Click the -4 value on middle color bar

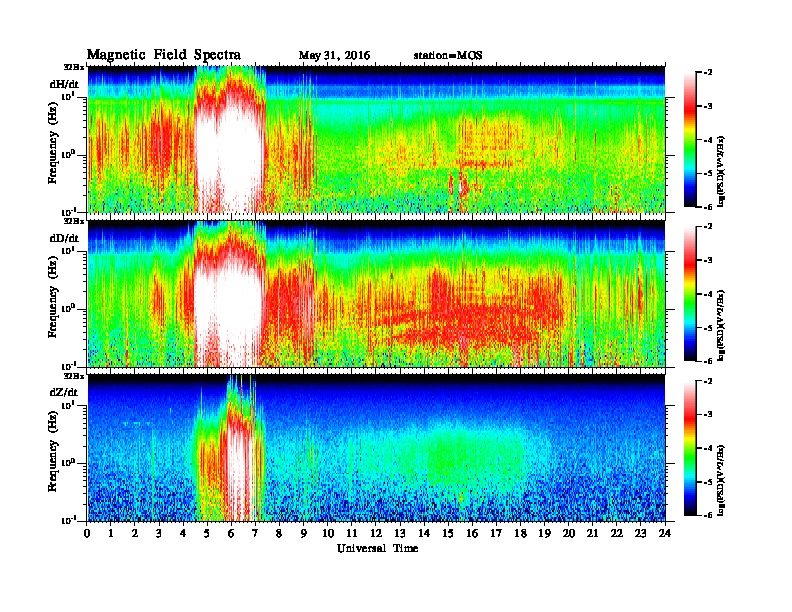[x=709, y=294]
